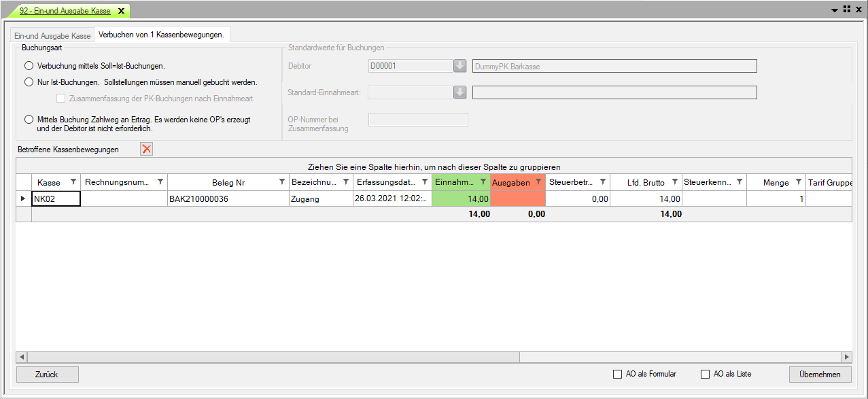Click filter icon in Menge column

(799, 182)
